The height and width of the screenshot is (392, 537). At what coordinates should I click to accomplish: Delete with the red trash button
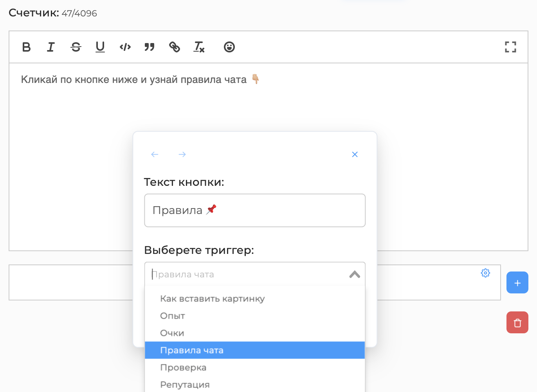tap(517, 322)
